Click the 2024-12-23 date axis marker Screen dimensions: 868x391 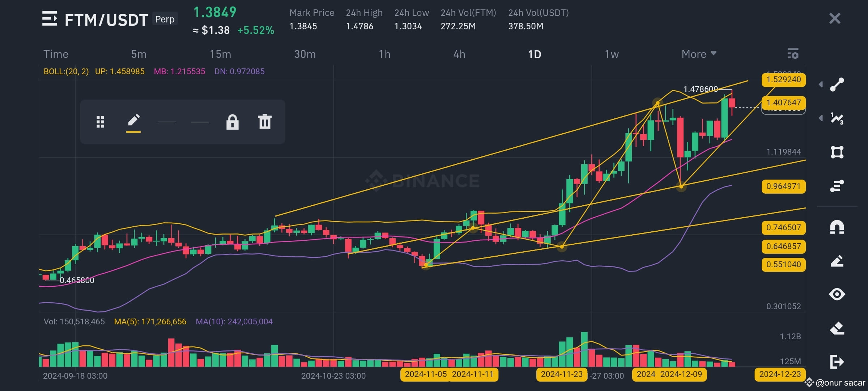780,374
